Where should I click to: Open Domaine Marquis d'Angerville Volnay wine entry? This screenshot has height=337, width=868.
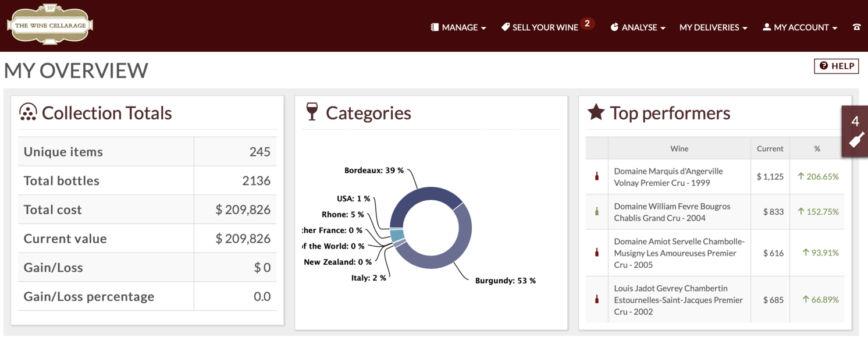coord(668,177)
